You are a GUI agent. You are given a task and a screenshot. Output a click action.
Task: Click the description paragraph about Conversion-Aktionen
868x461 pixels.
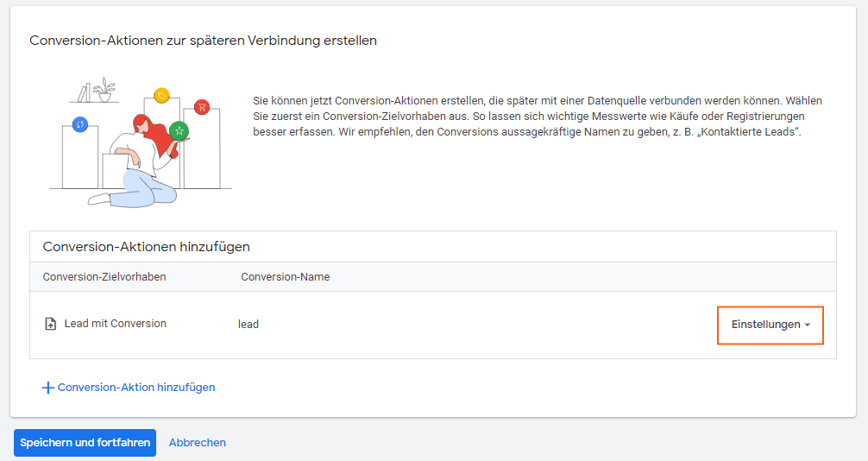[538, 117]
